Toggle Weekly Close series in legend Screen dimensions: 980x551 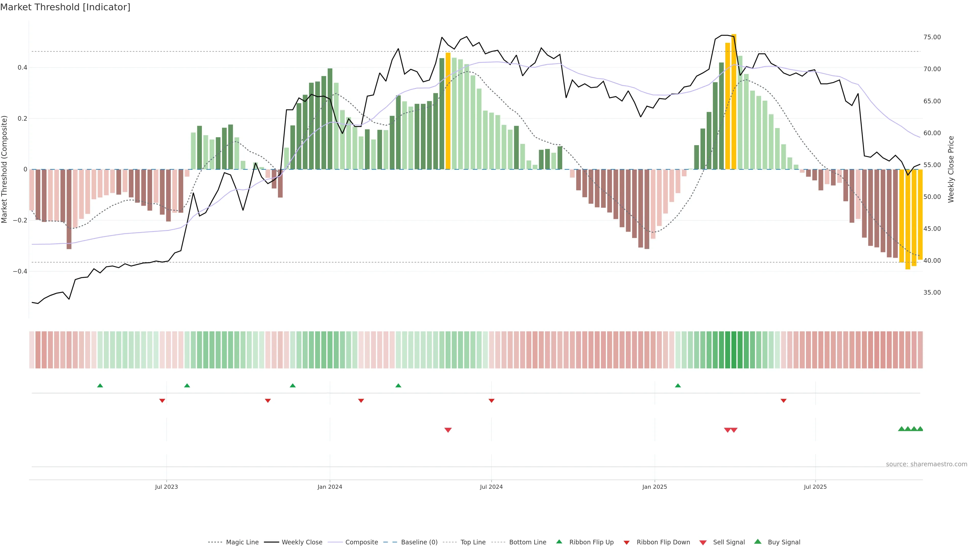click(x=302, y=542)
